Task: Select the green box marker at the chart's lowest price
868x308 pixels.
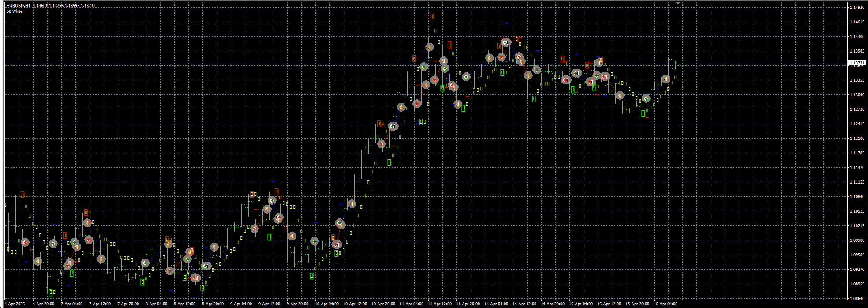Action: 51,293
